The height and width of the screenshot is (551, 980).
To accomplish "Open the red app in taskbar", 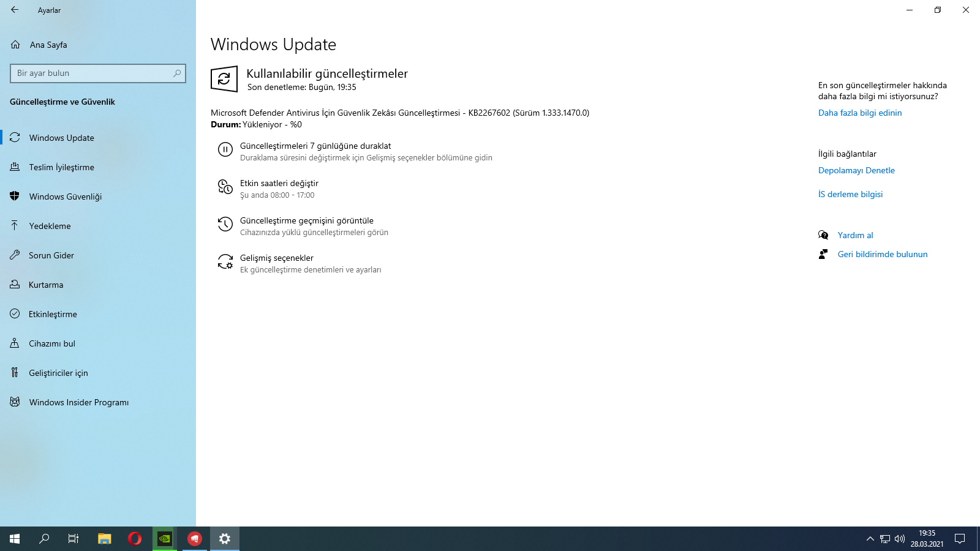I will click(x=195, y=539).
